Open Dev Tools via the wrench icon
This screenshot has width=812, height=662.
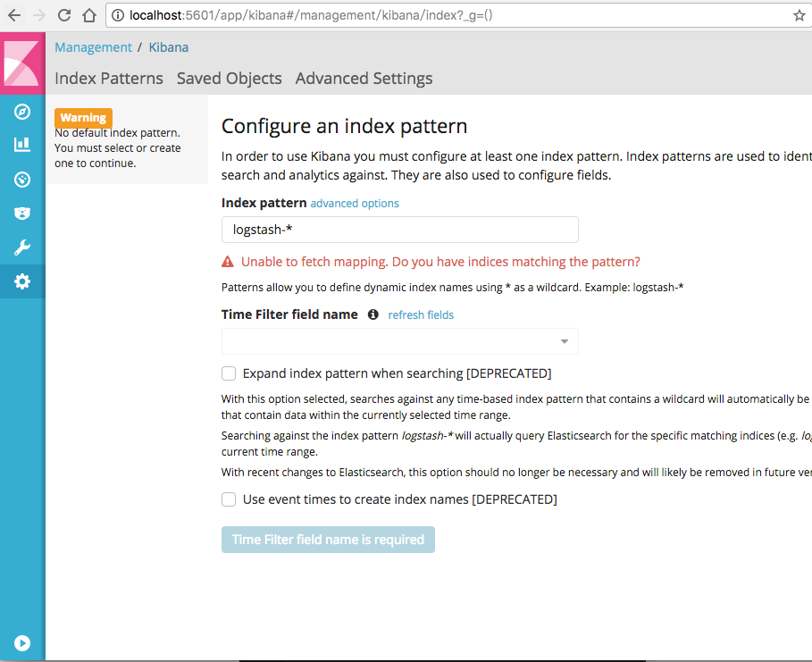tap(22, 247)
